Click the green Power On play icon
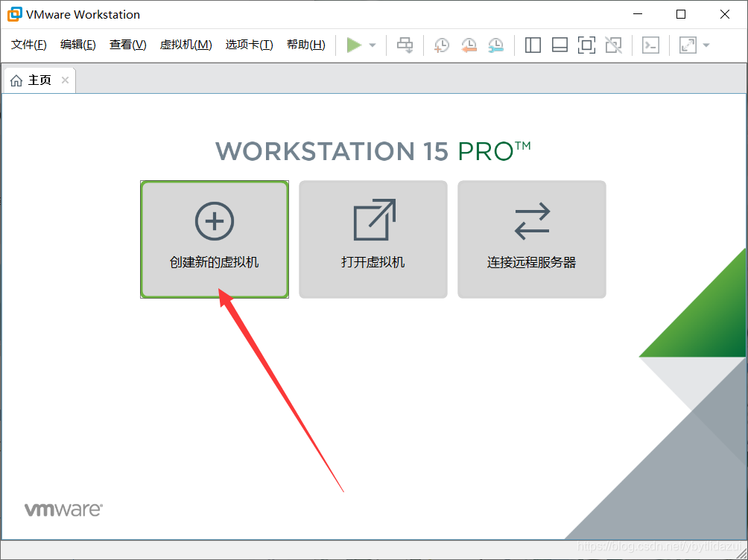The image size is (748, 560). pyautogui.click(x=354, y=45)
